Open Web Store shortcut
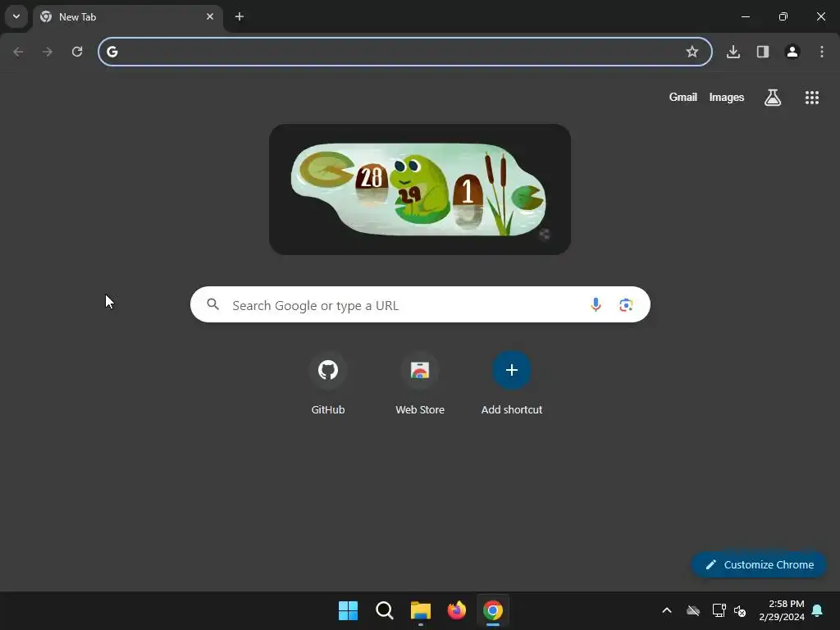Screen dimensions: 840x630 pos(420,384)
